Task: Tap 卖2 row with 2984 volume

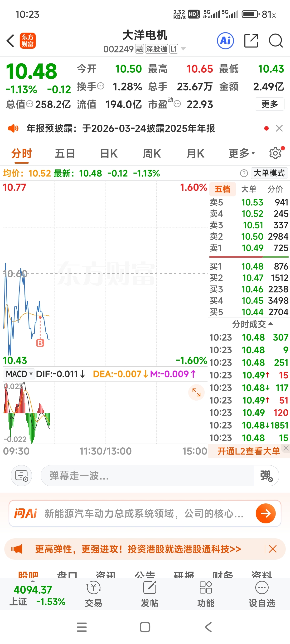Action: 249,237
